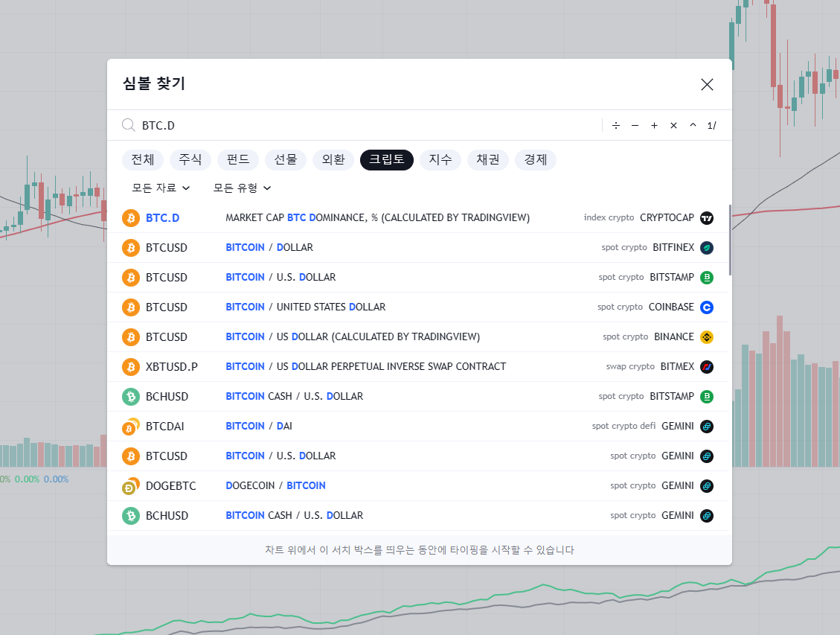The image size is (840, 635).
Task: Select the 외환 category tab
Action: (333, 160)
